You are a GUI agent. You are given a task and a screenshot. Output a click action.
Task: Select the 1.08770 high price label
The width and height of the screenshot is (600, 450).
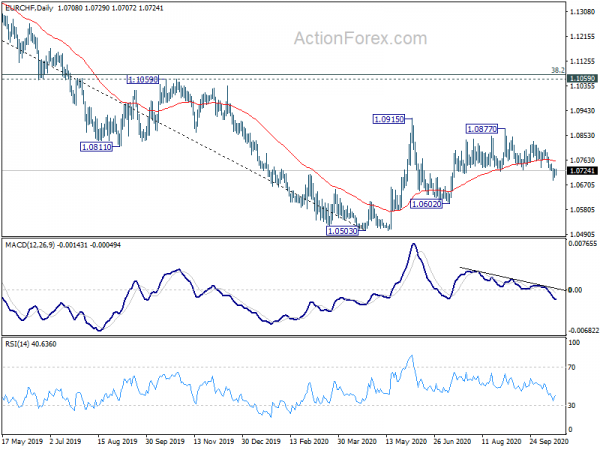(482, 129)
